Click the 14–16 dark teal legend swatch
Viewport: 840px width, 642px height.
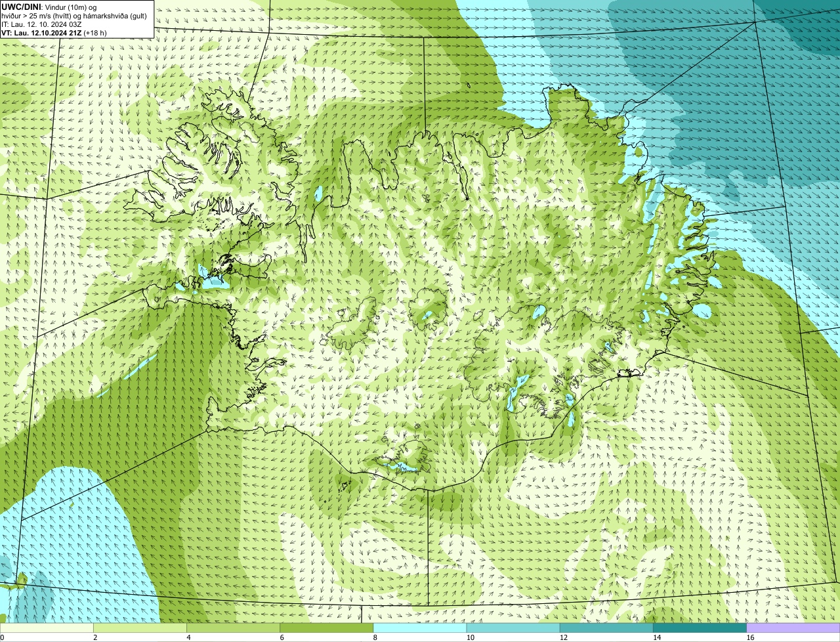click(x=700, y=628)
